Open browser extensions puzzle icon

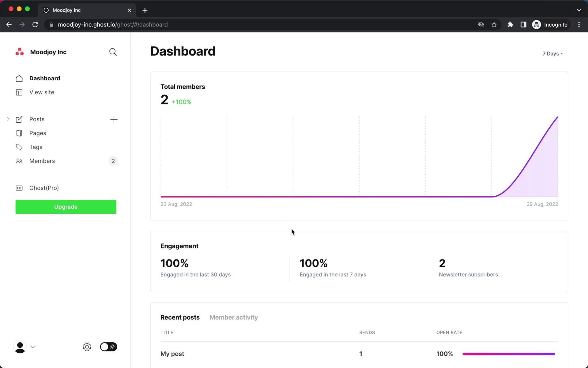tap(510, 25)
